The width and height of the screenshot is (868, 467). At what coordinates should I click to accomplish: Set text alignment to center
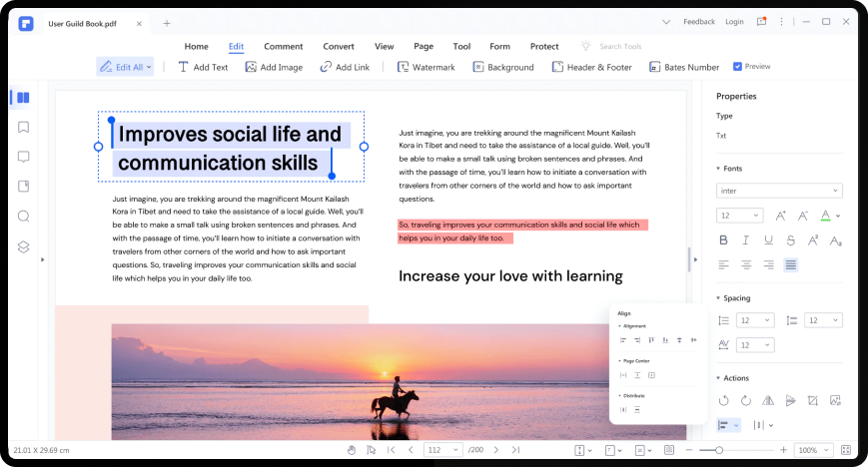click(746, 265)
